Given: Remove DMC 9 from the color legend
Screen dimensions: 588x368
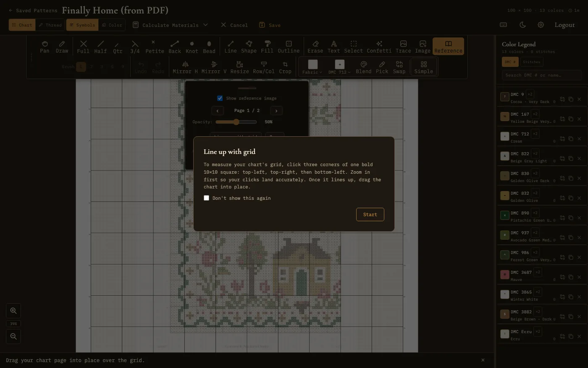Looking at the screenshot, I should (x=579, y=99).
